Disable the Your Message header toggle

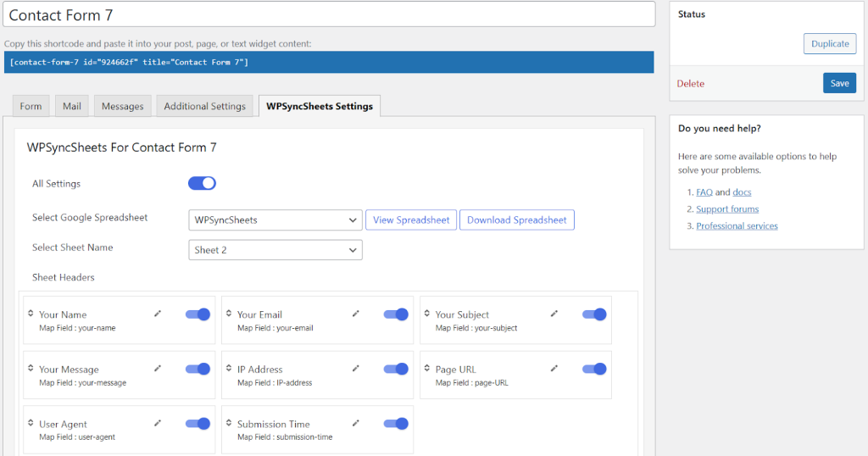point(198,369)
